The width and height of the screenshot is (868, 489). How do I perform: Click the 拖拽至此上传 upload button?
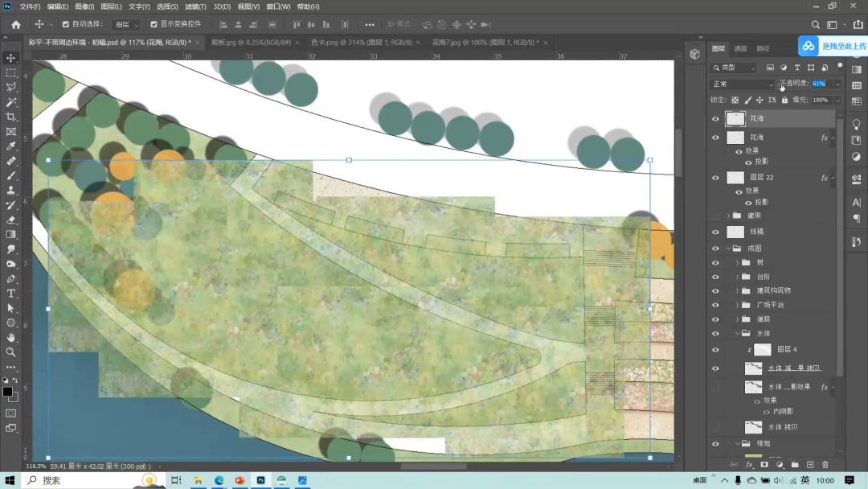[x=833, y=46]
